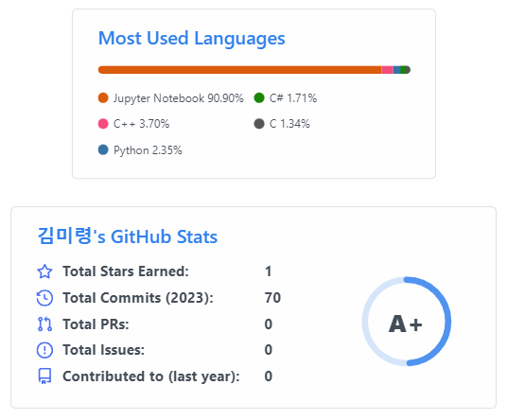Click the blue Python legend dot
The width and height of the screenshot is (508, 420).
[x=103, y=150]
